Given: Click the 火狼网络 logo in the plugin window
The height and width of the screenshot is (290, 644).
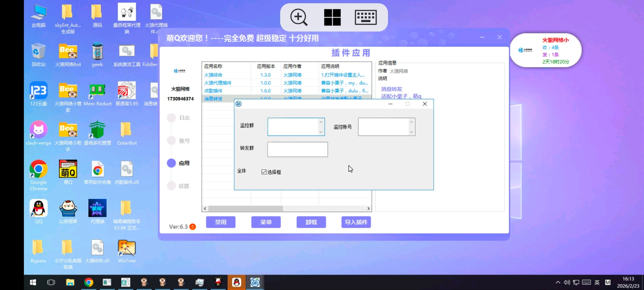Looking at the screenshot, I should tap(179, 71).
